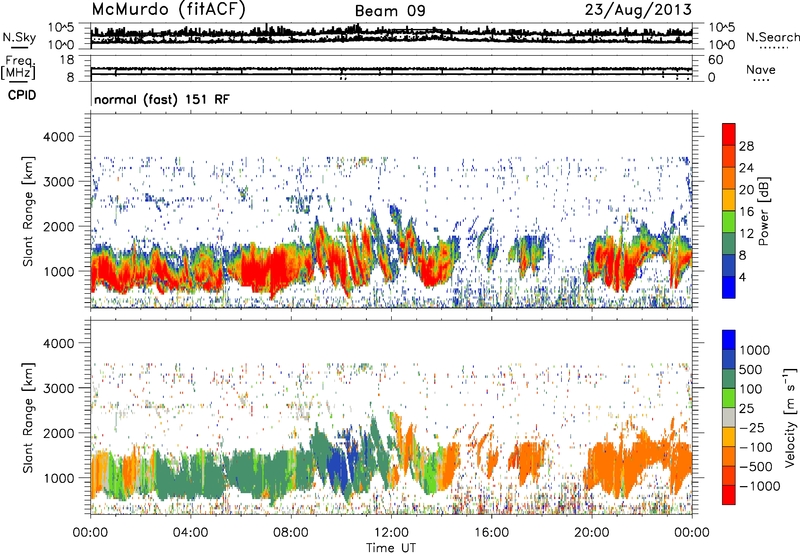Click the '04:00' time tick label
800x554 pixels.
tap(190, 533)
